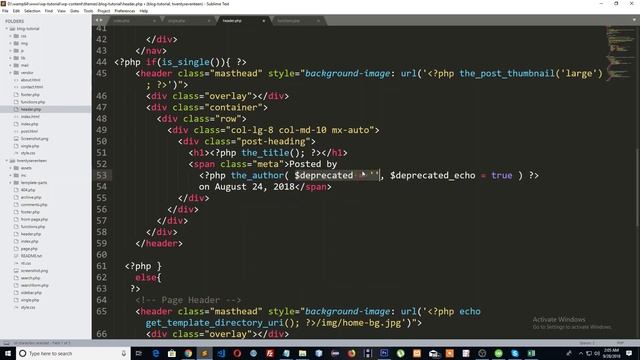This screenshot has width=640, height=360.
Task: Click the lib folder icon
Action: [16, 58]
